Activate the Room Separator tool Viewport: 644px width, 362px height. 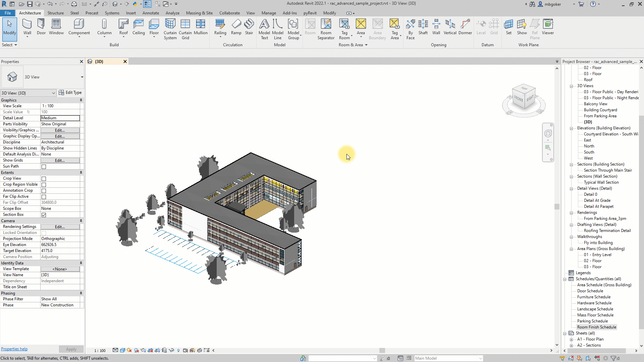tap(326, 29)
